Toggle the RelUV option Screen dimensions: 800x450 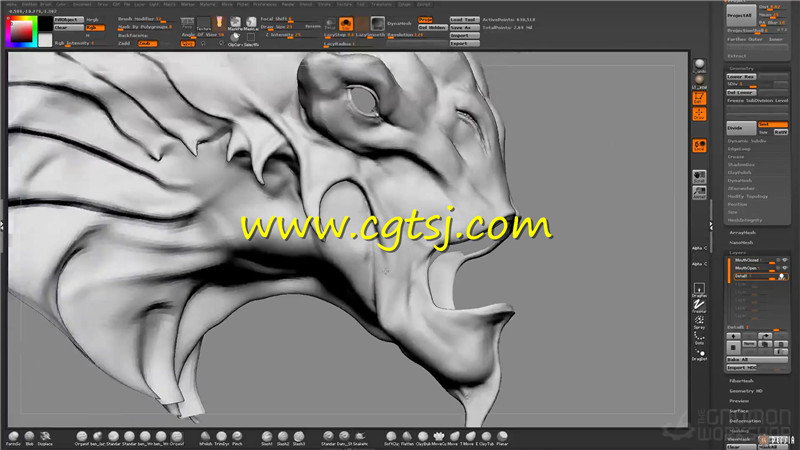[780, 132]
